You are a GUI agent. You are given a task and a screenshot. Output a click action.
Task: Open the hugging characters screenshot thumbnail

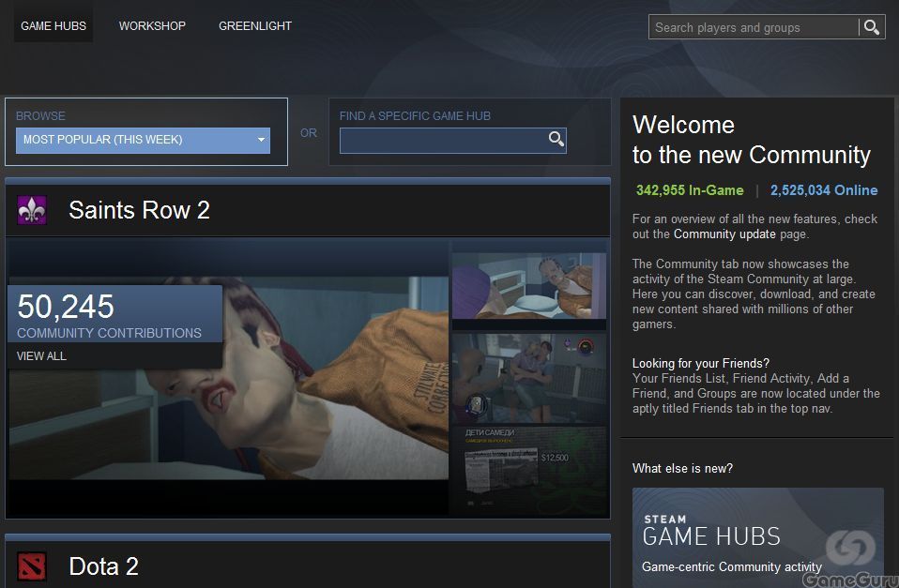[528, 378]
